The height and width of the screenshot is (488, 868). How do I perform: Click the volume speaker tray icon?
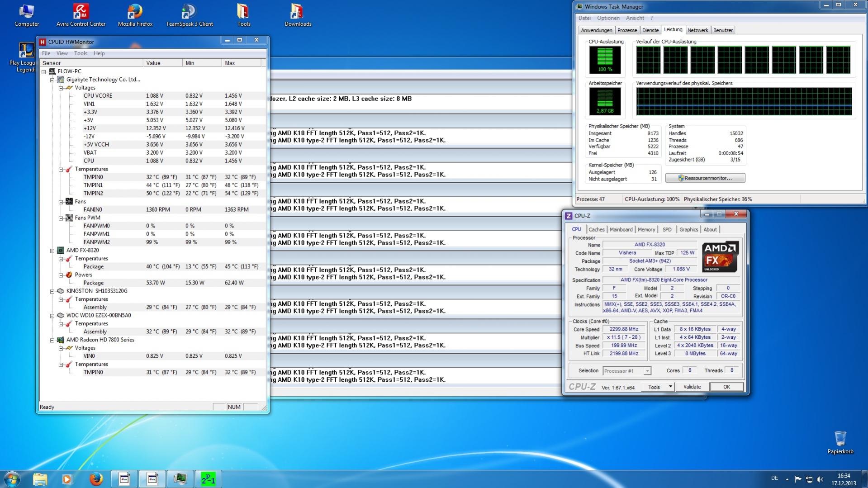[820, 479]
